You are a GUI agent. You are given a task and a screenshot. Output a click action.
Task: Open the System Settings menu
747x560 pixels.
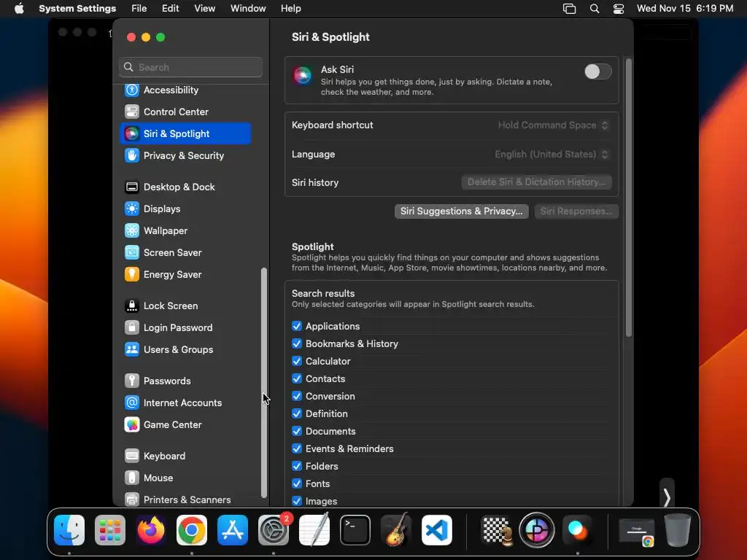77,9
